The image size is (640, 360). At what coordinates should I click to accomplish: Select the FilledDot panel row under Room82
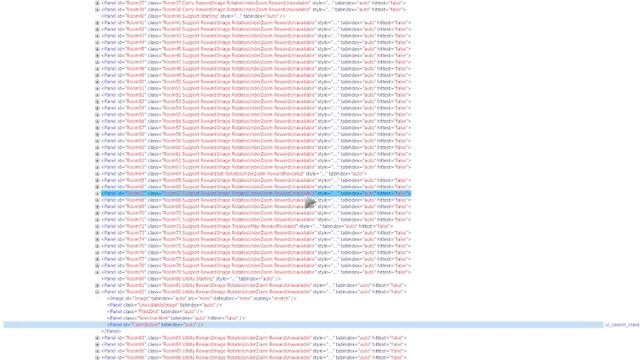155,311
